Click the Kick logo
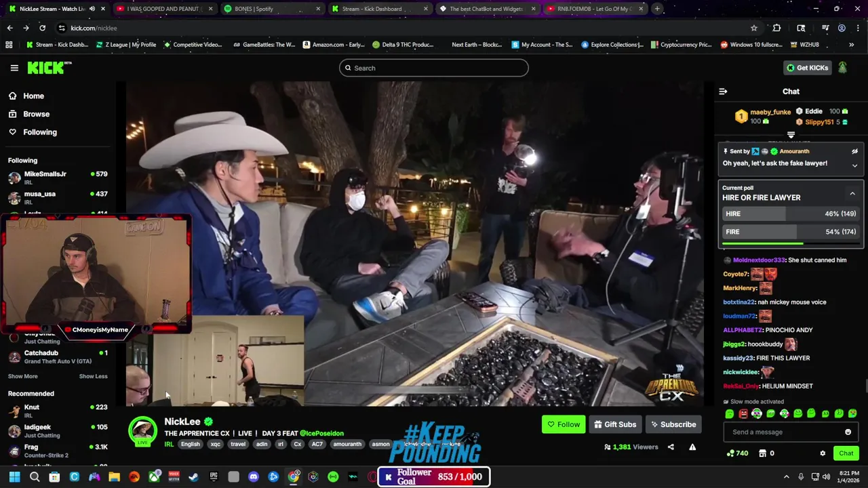Viewport: 868px width, 488px height. 49,68
